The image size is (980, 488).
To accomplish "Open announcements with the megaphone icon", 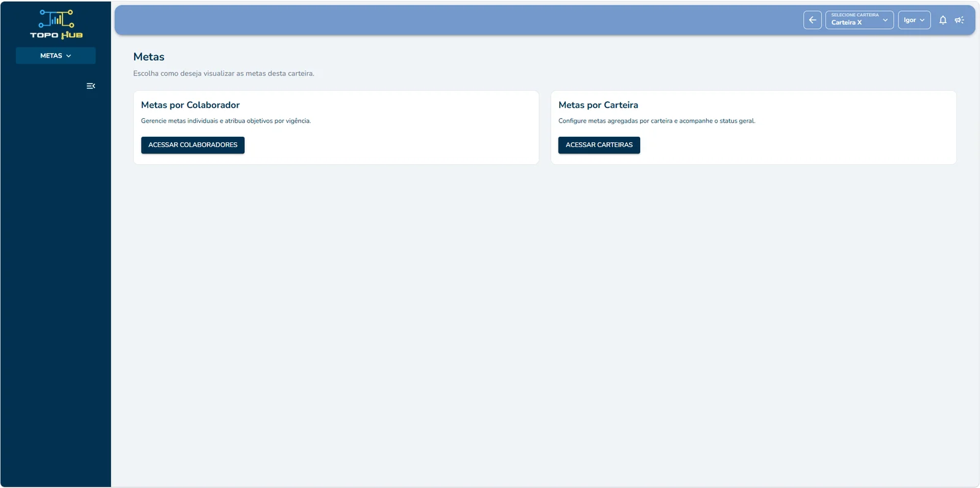I will (959, 20).
